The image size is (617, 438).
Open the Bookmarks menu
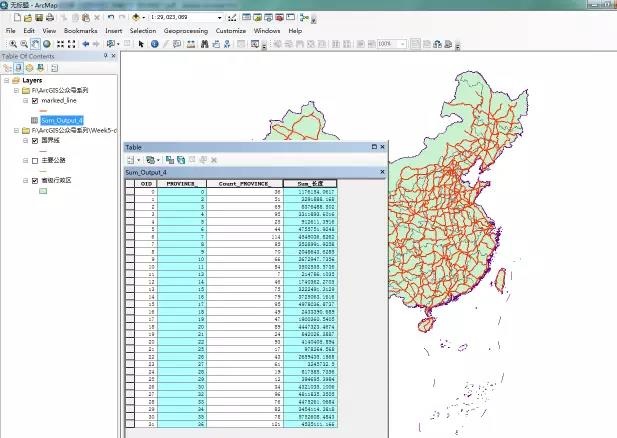81,31
